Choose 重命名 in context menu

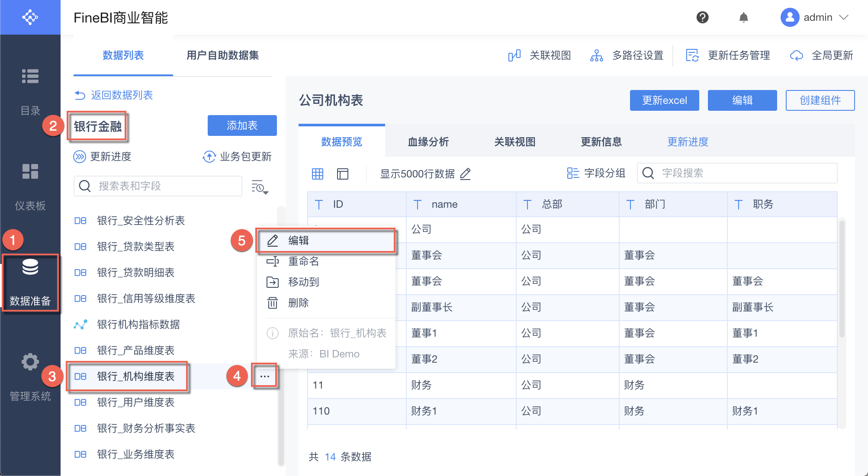tap(303, 261)
